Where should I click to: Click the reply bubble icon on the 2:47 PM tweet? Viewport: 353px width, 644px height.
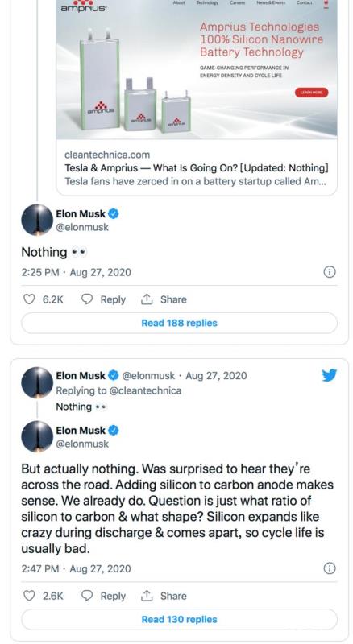pos(87,596)
